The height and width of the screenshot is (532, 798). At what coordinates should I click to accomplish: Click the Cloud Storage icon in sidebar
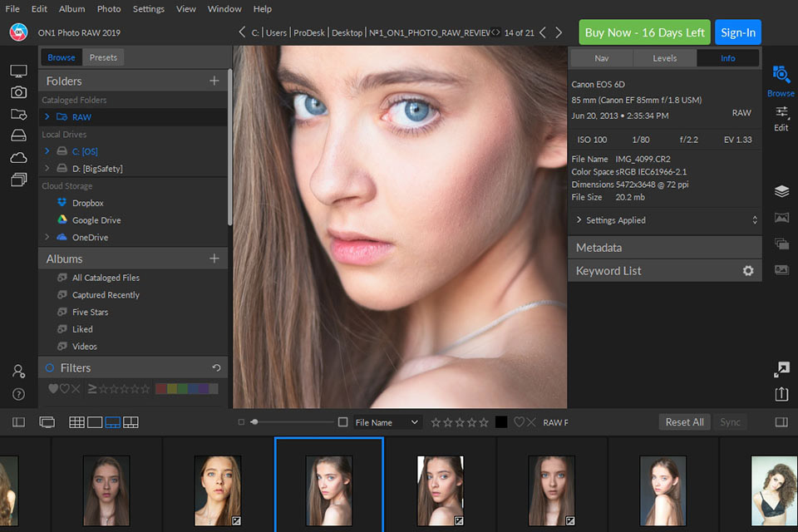[19, 158]
